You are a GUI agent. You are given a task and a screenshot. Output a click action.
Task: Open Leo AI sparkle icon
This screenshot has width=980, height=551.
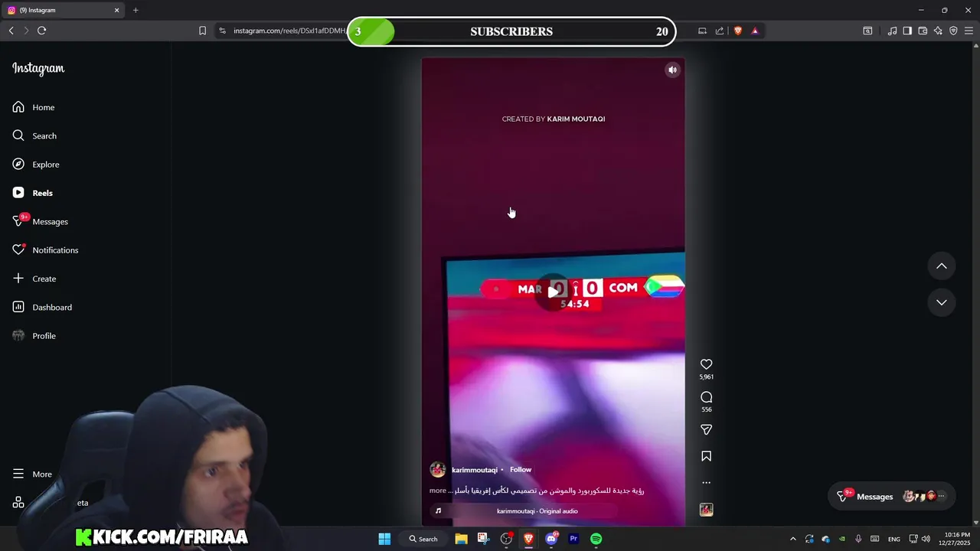938,31
